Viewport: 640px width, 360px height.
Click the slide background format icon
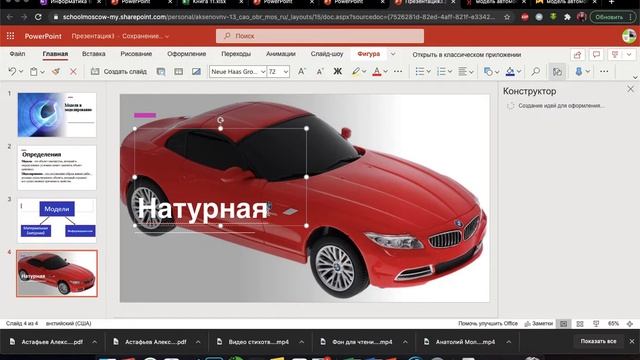coord(196,71)
